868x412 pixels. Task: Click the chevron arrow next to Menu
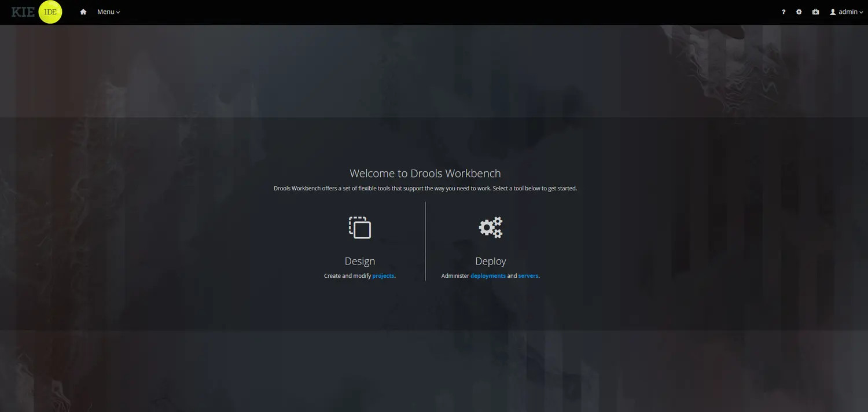[118, 13]
